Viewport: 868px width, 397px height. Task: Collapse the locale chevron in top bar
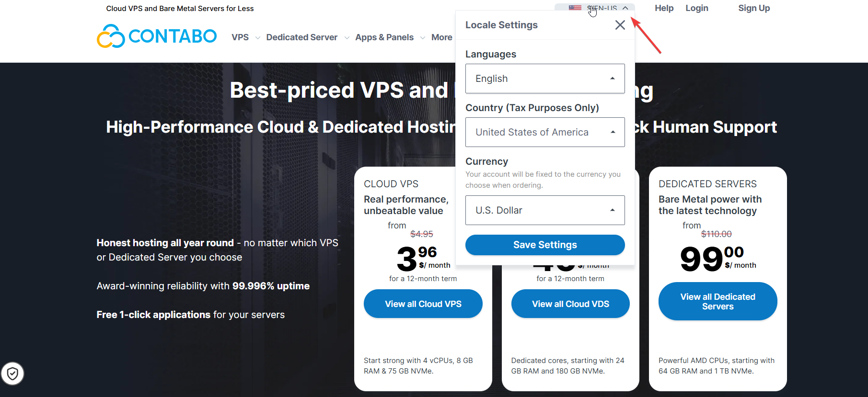click(x=625, y=8)
